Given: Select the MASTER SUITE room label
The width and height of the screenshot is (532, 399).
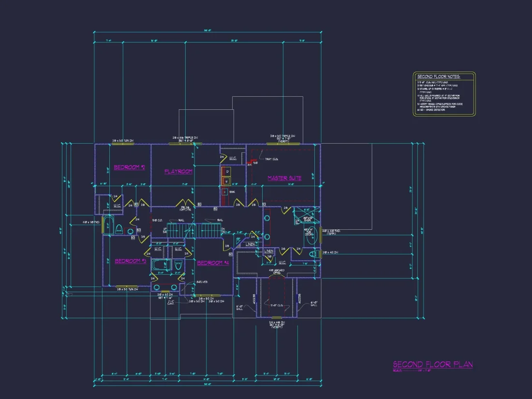Looking at the screenshot, I should tap(284, 178).
